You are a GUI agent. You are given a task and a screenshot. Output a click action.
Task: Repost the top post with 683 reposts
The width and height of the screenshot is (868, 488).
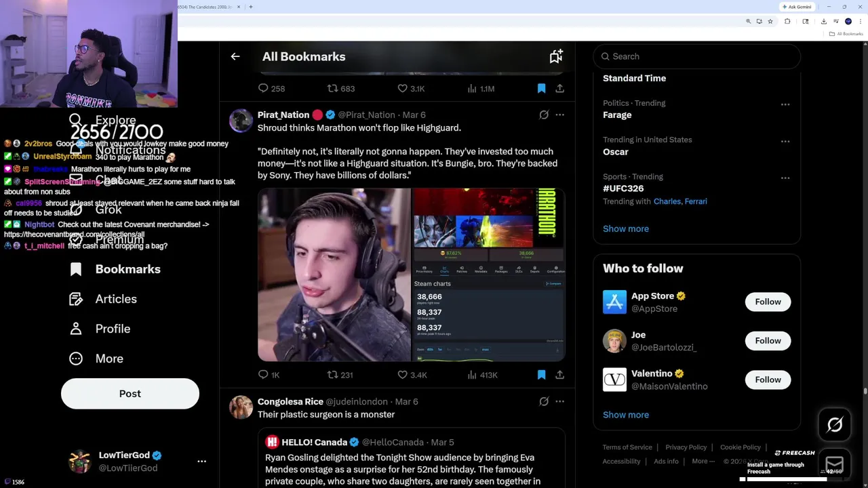tap(341, 89)
